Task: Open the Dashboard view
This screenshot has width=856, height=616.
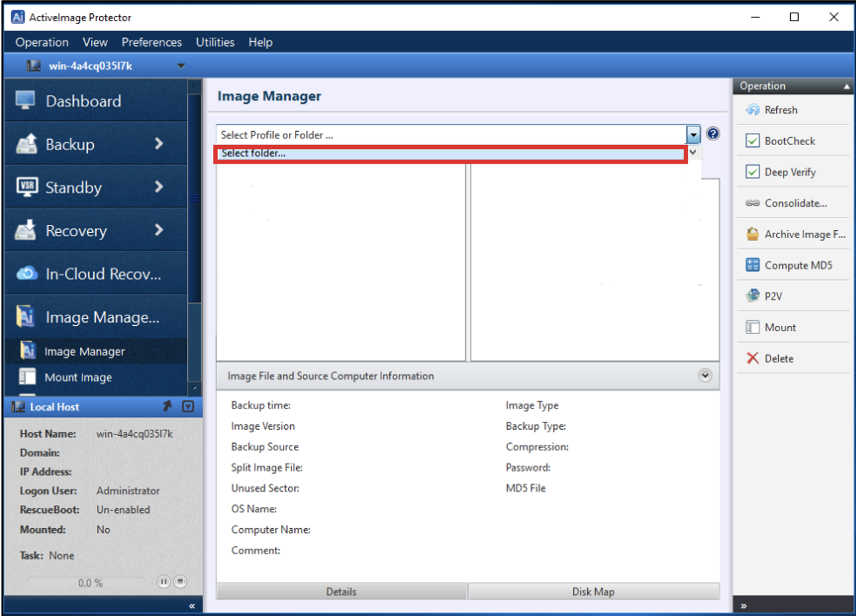Action: (96, 101)
